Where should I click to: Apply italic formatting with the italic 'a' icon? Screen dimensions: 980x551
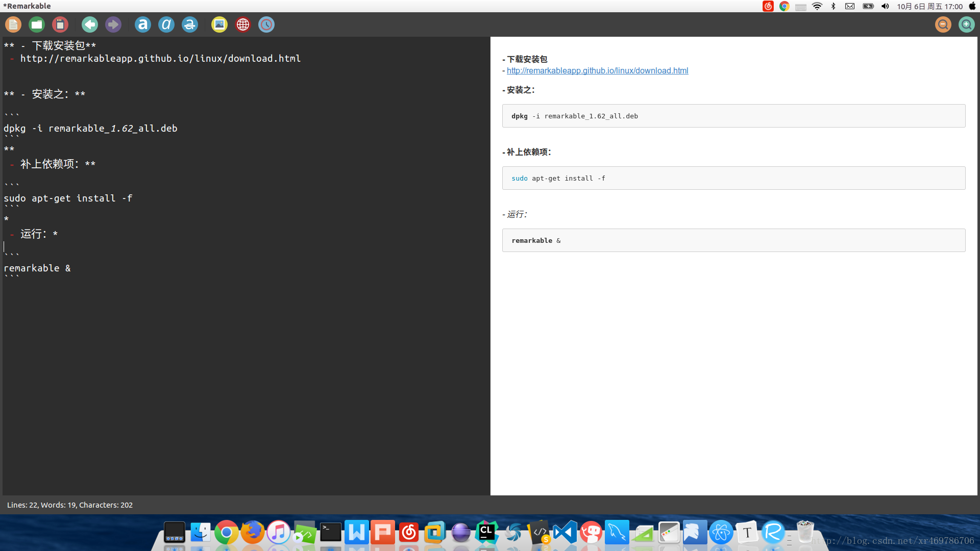click(166, 24)
